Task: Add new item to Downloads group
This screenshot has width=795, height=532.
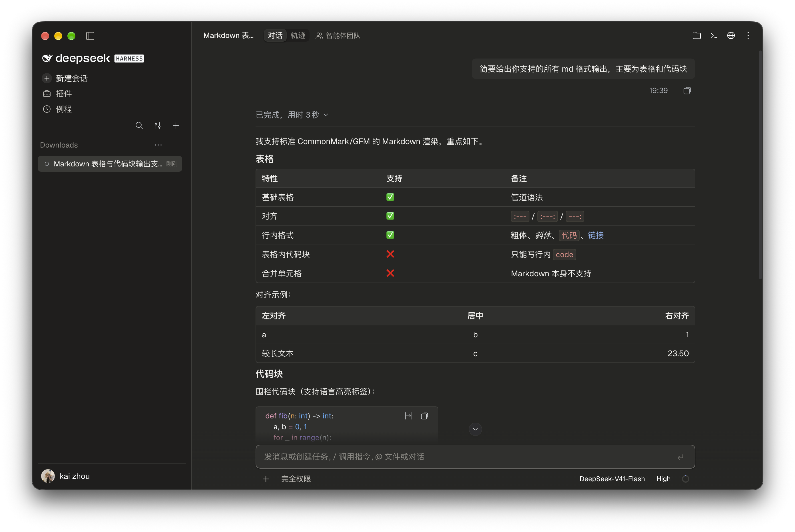Action: (173, 145)
